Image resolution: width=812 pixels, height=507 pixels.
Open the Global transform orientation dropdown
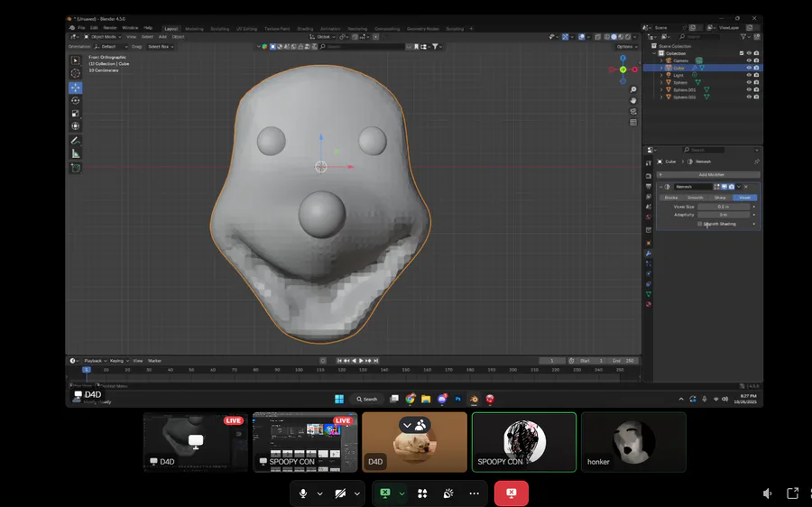(323, 37)
